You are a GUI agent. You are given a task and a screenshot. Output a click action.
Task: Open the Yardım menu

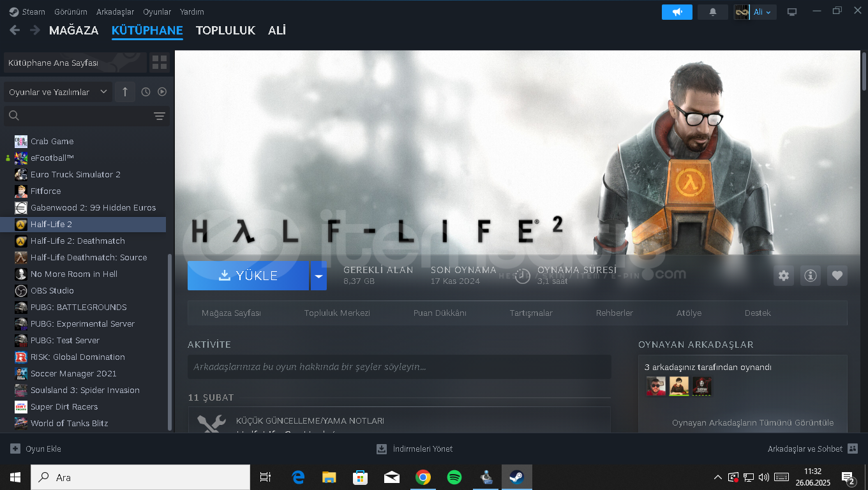(192, 11)
